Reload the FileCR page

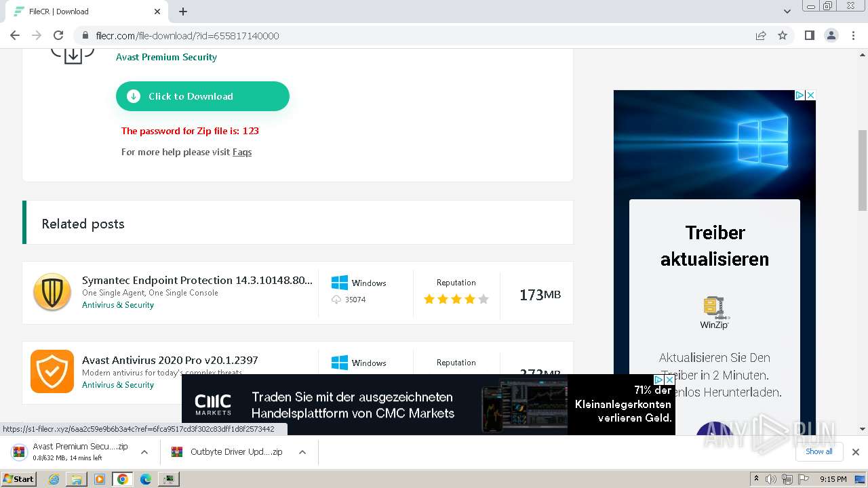pos(58,35)
